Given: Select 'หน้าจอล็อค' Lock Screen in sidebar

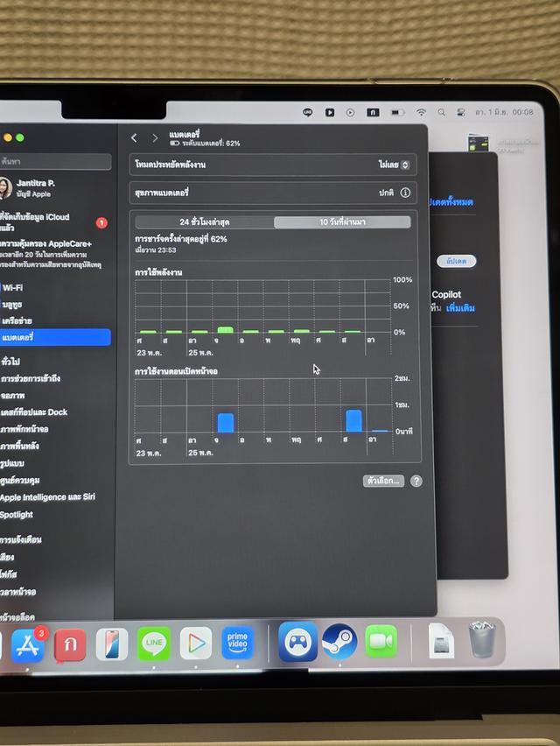Looking at the screenshot, I should tap(55, 616).
